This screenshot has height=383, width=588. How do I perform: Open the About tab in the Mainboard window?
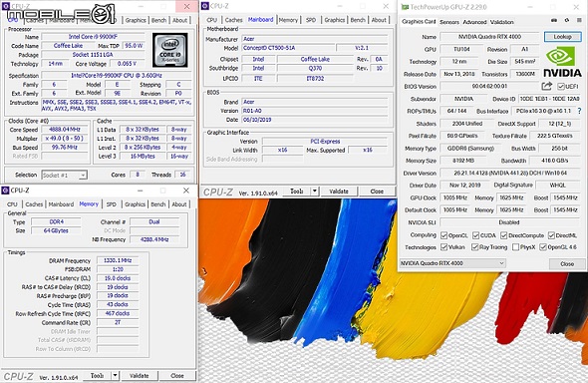[x=379, y=20]
